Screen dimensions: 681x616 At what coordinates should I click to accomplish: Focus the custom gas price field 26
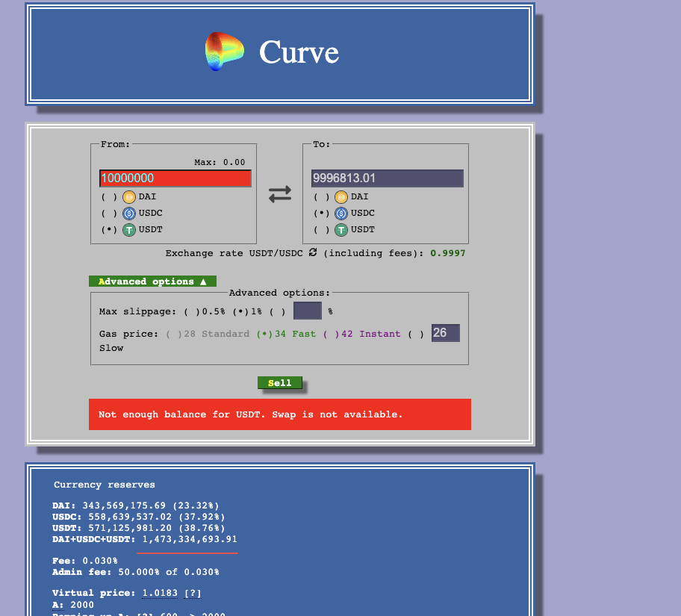446,333
